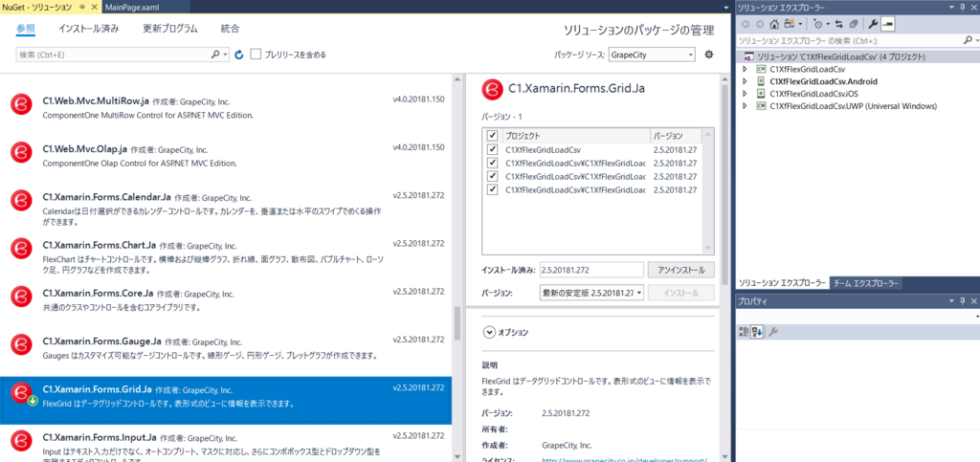Viewport: 980px width, 462px height.
Task: Pin the Solution Explorer panel
Action: [962, 8]
